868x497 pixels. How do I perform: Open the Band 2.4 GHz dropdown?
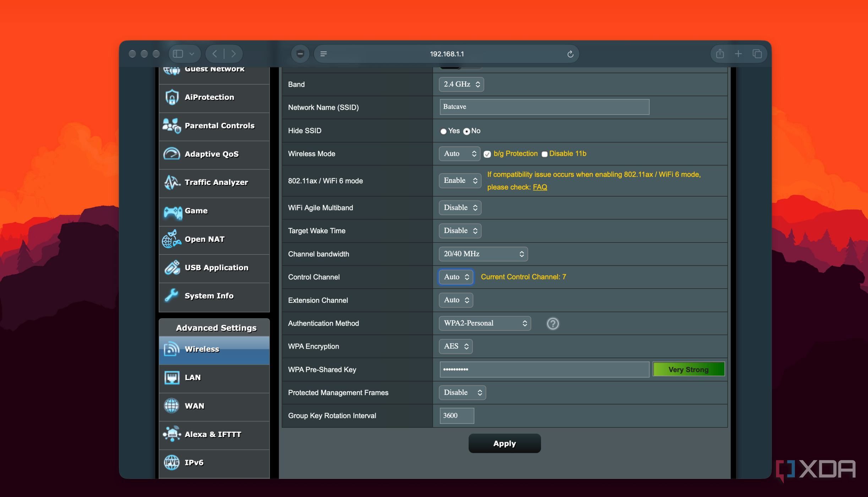point(461,84)
